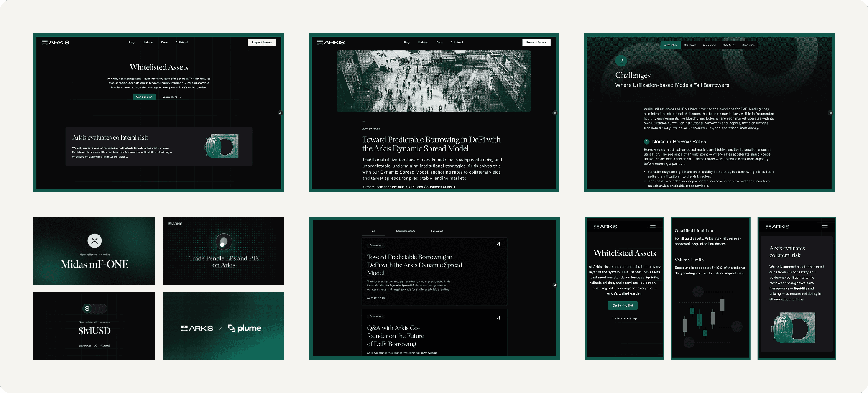Open the $lvlUSD thumbnail title
868x393 pixels.
(94, 331)
